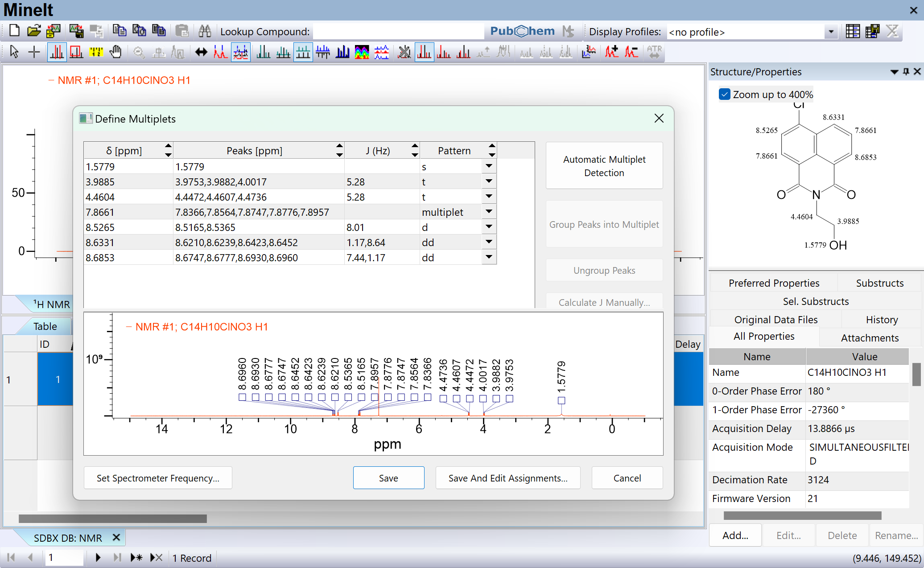Click in the Lookup Compound field
The height and width of the screenshot is (568, 924).
pyautogui.click(x=398, y=32)
